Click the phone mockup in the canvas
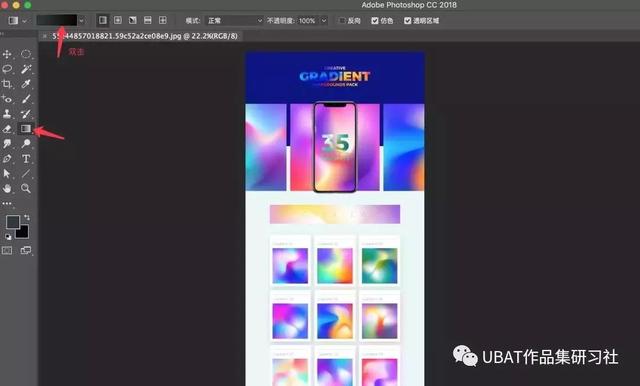 coord(335,147)
